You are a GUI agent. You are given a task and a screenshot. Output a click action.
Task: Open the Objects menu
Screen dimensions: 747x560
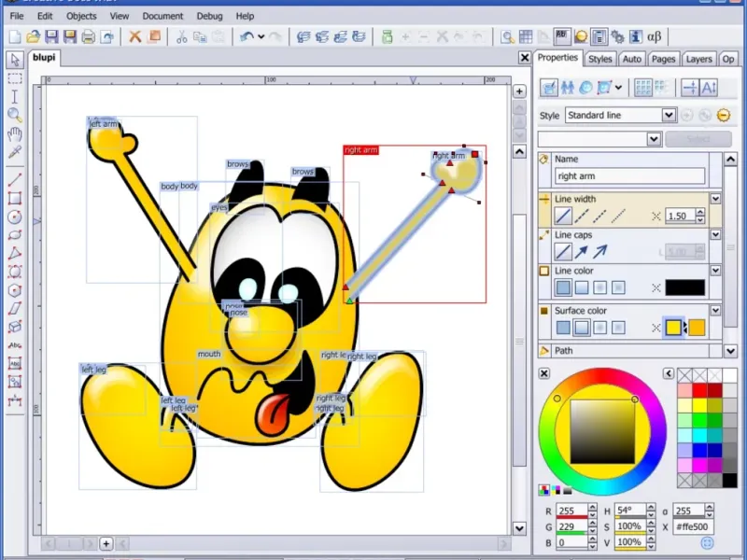click(x=81, y=16)
